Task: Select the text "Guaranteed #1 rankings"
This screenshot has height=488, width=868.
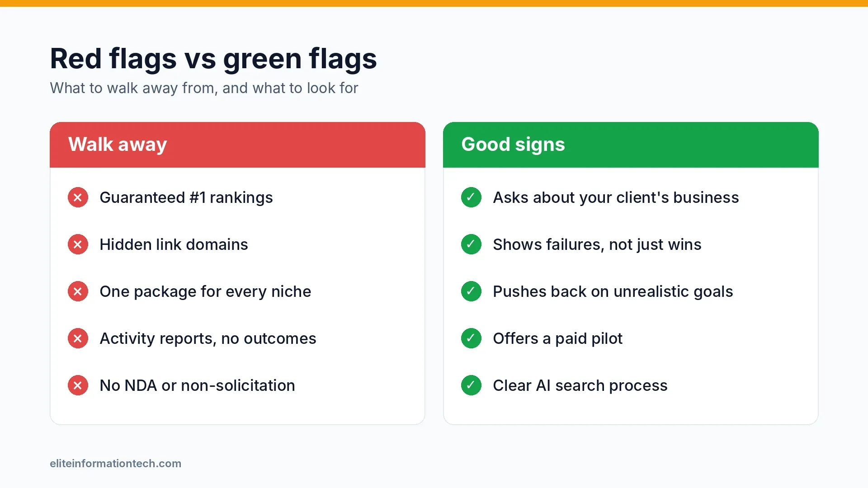Action: tap(186, 198)
